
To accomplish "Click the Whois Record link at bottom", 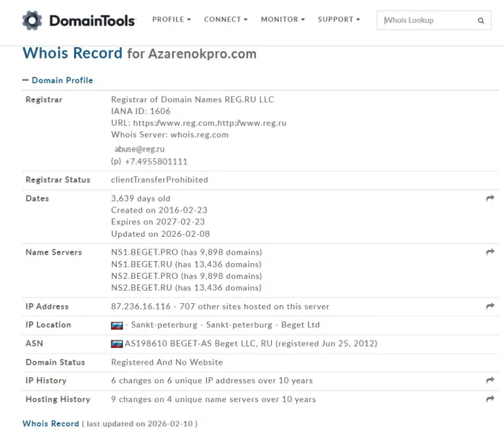I will (x=51, y=424).
